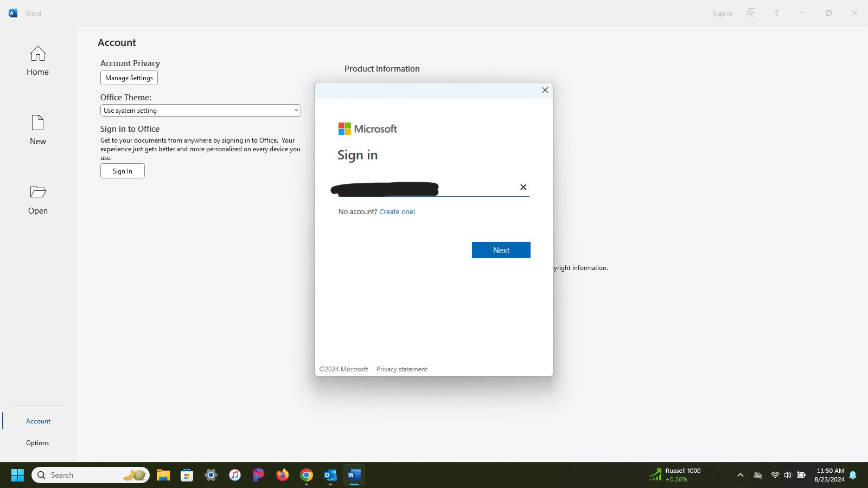Open the Open file page in sidebar
Viewport: 868px width, 488px height.
point(37,200)
